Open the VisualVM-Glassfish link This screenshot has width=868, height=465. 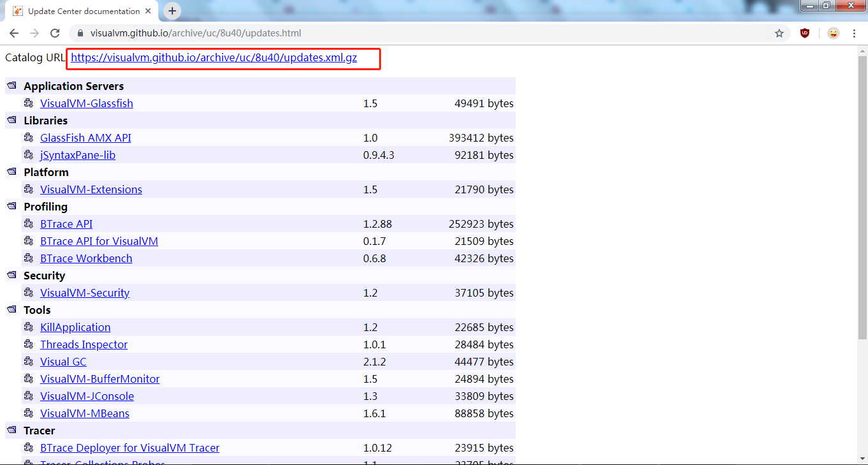87,103
